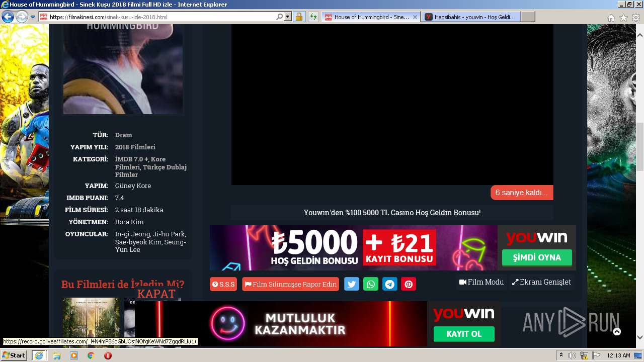The height and width of the screenshot is (362, 644).
Task: Open the 2018 Filmleri link
Action: (x=135, y=147)
